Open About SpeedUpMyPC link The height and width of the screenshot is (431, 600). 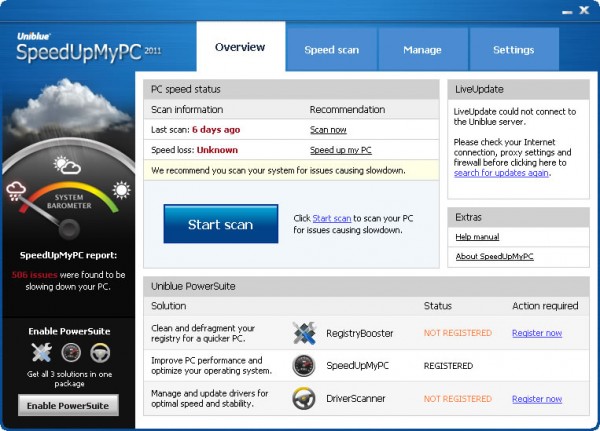point(494,256)
